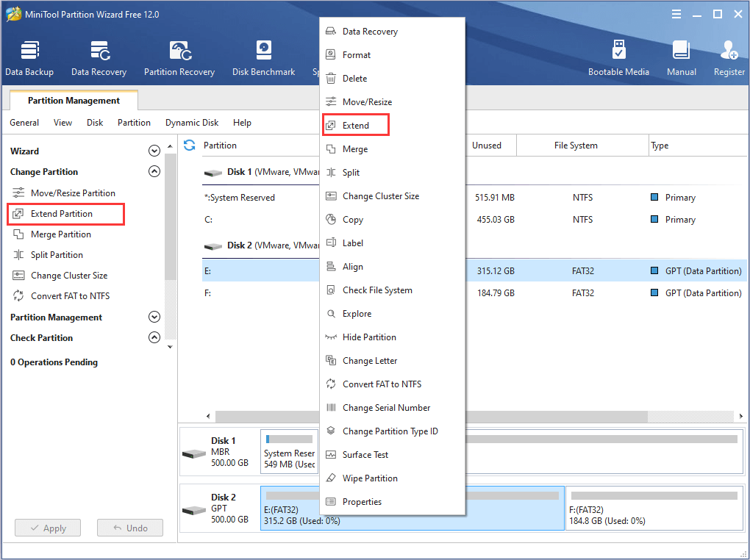Click the sidebar scroll down arrow

coord(171,347)
